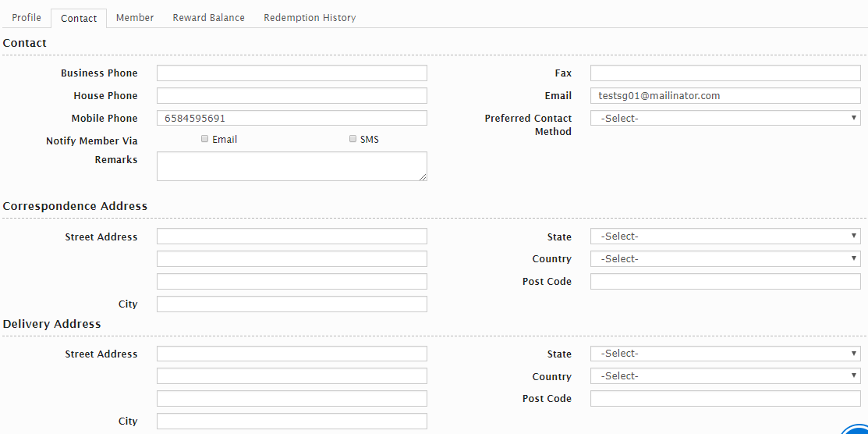This screenshot has height=434, width=868.
Task: Click the Mobile Phone field
Action: pos(292,119)
